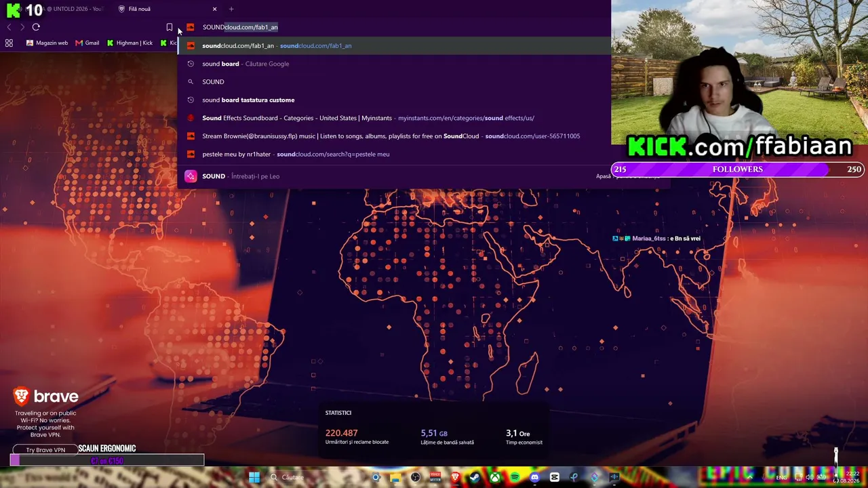Click the address bar URL field
Image resolution: width=868 pixels, height=488 pixels.
pos(400,27)
